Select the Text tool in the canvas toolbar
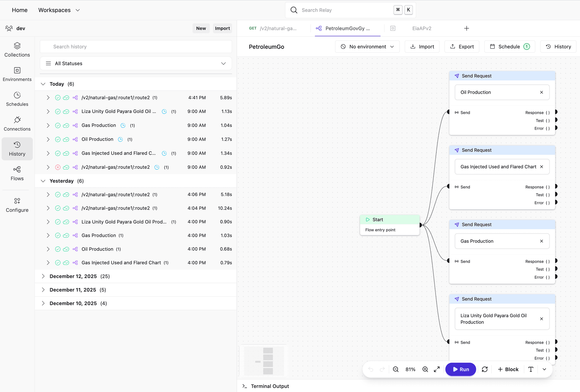The height and width of the screenshot is (392, 580). point(530,369)
